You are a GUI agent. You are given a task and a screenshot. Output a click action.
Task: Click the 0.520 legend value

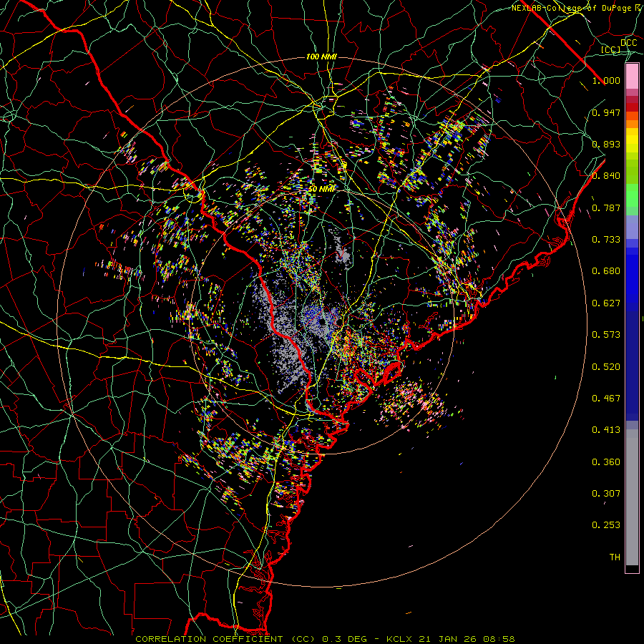(606, 367)
